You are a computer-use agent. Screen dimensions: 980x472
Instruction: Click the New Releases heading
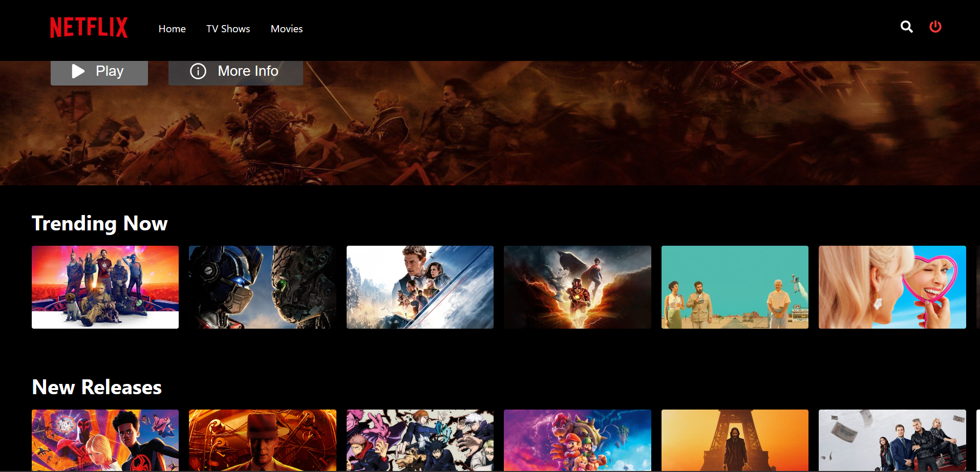[x=97, y=388]
